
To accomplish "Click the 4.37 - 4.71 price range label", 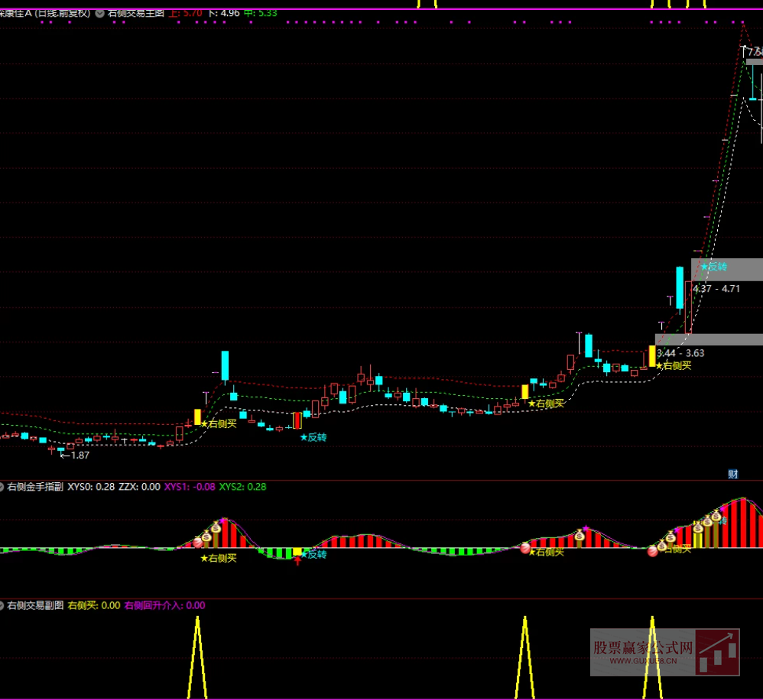I will [x=716, y=288].
